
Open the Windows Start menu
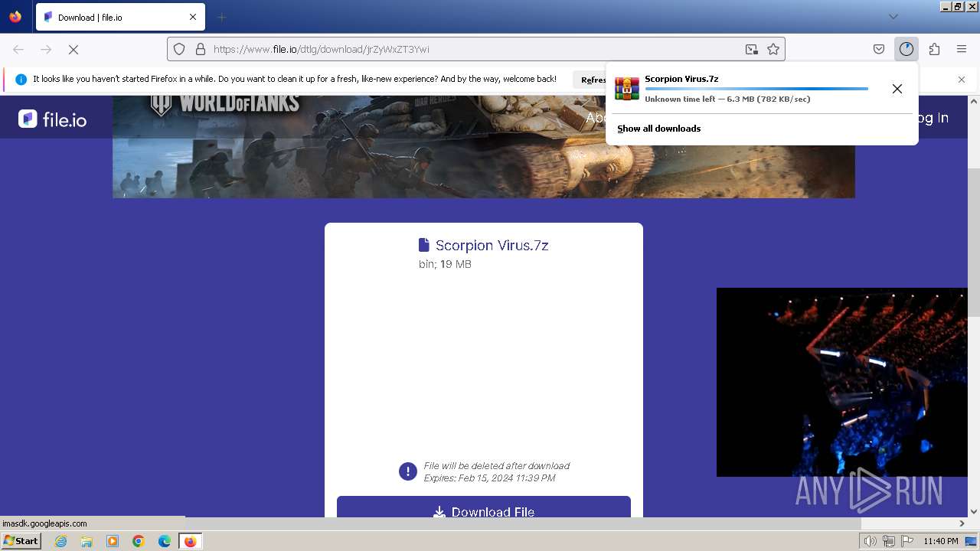click(x=21, y=541)
